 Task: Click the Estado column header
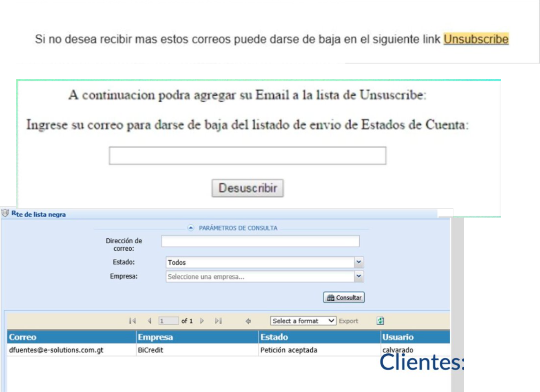point(274,337)
